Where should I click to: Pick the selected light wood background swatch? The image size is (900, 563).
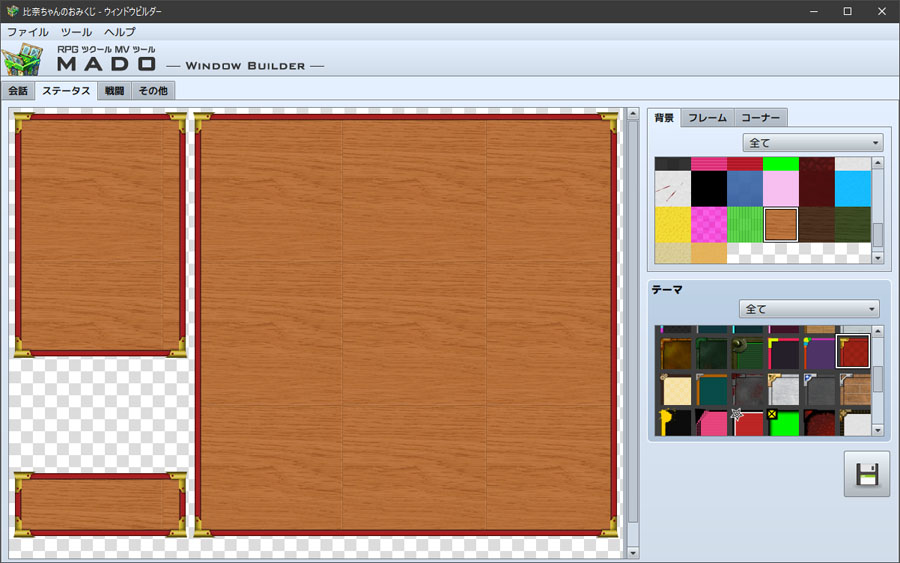pos(781,224)
